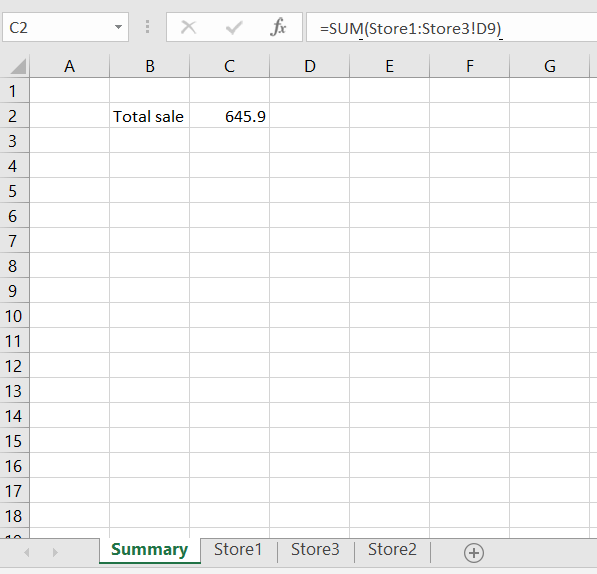
Task: Add a new sheet with the plus icon
Action: click(474, 552)
